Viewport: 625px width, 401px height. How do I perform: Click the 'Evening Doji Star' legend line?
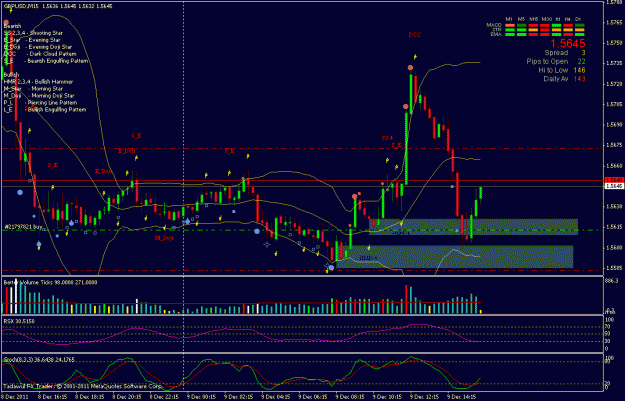[38, 47]
